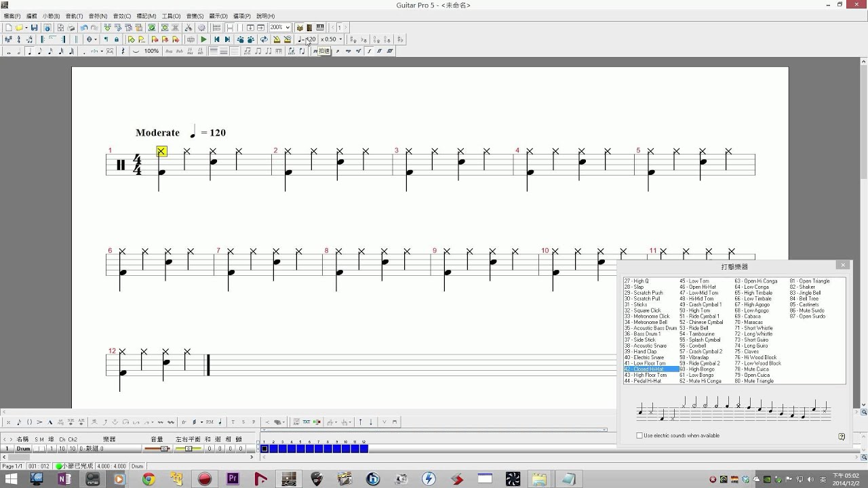Select eighth note duration icon
Screen dimensions: 868x488
click(40, 51)
